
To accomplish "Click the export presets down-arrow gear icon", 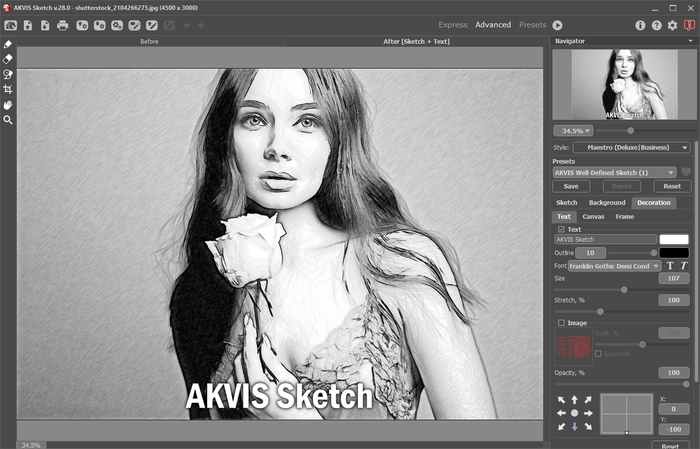I will (x=100, y=25).
